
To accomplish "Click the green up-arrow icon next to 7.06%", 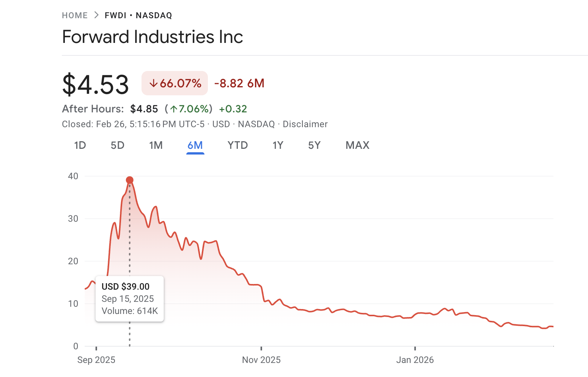I will [x=173, y=109].
